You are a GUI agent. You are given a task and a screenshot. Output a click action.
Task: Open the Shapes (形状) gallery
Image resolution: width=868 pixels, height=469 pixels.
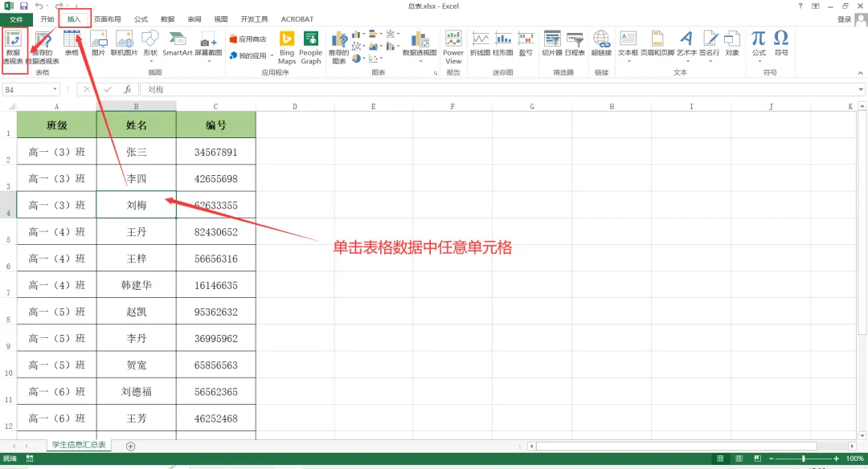coord(150,45)
